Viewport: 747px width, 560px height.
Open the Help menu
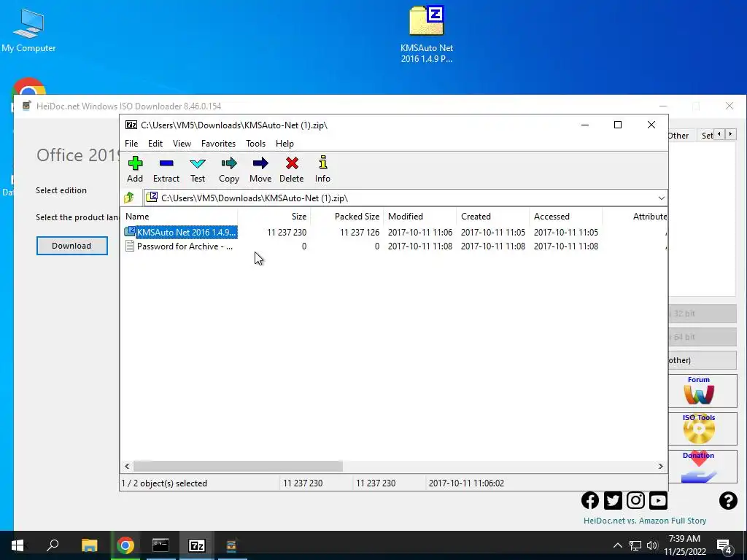point(285,144)
